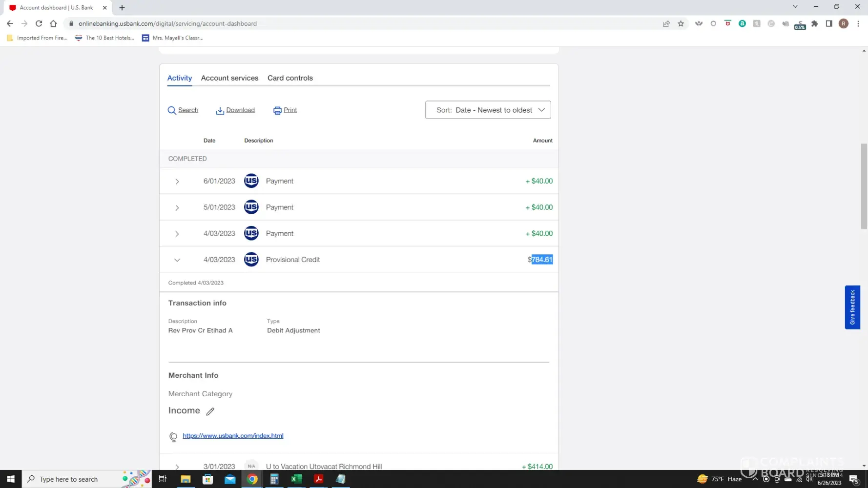The width and height of the screenshot is (868, 488).
Task: Expand the 3/01/2023 U to Vacation transaction
Action: tap(177, 467)
